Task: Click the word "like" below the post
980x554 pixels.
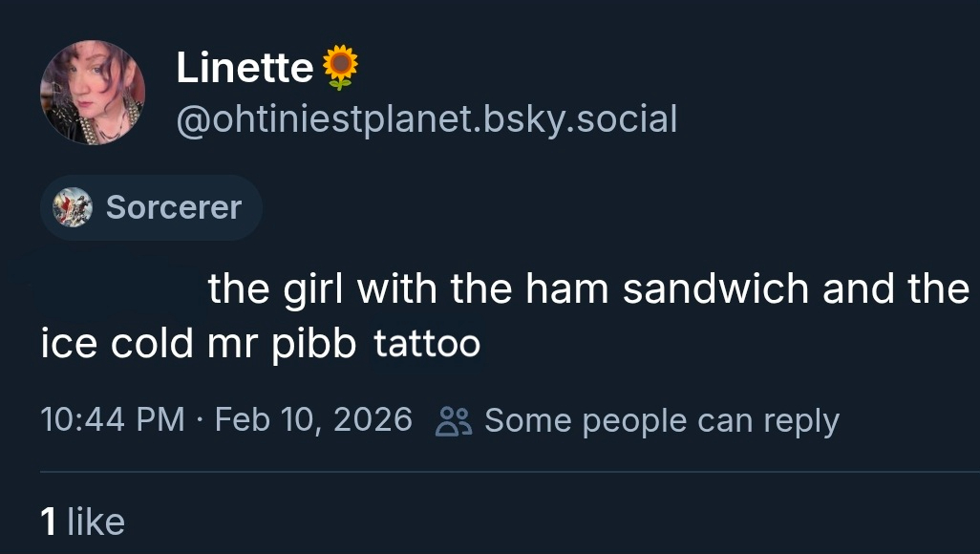Action: pyautogui.click(x=96, y=522)
